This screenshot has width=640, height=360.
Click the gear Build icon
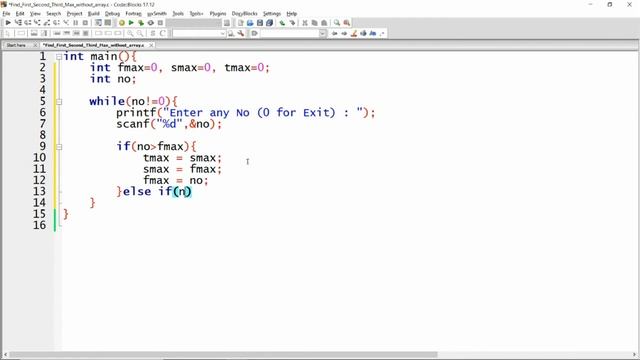click(x=122, y=22)
